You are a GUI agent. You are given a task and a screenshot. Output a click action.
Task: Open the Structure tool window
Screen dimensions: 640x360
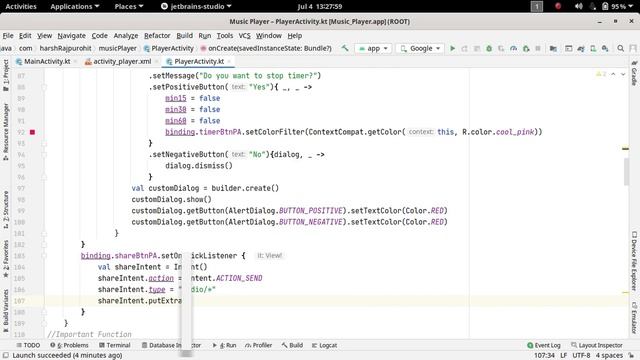coord(6,209)
